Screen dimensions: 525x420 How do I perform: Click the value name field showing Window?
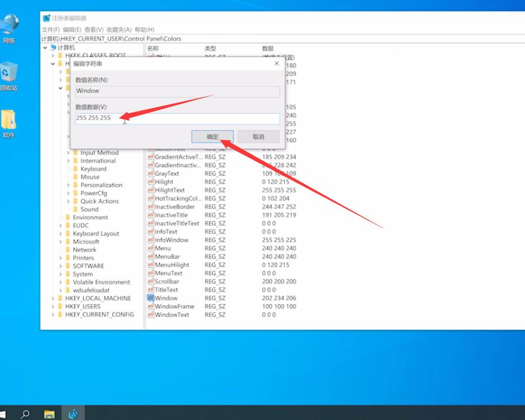[177, 91]
